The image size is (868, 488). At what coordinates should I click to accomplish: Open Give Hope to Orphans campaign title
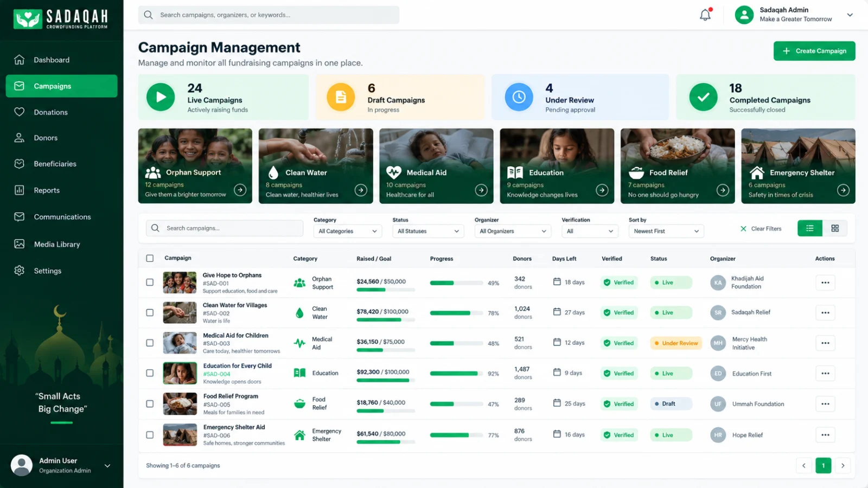[232, 275]
